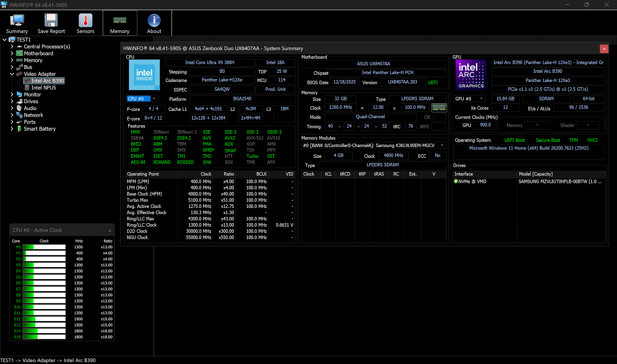Click the P0 core clock bar
The width and height of the screenshot is (617, 364).
point(44,247)
